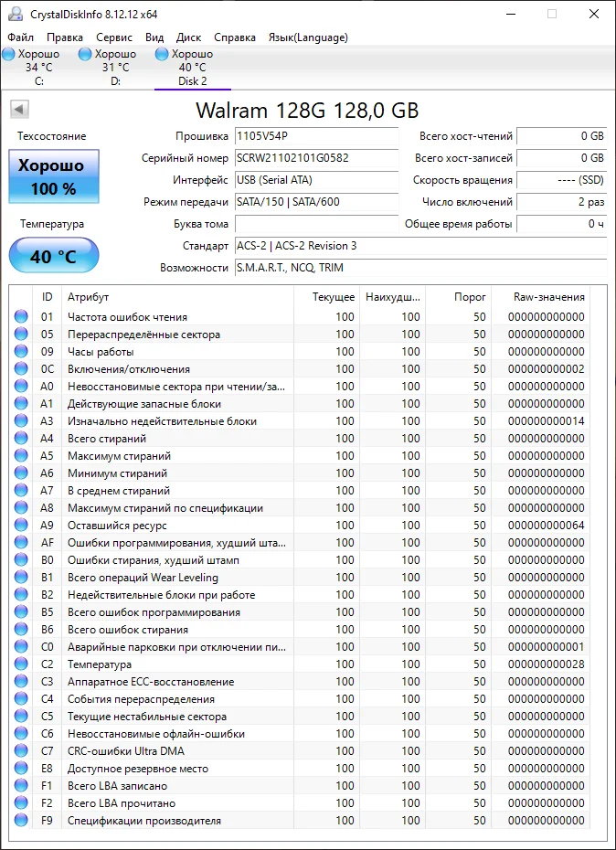The width and height of the screenshot is (616, 850).
Task: Click status icon for События перераспределения
Action: (x=21, y=699)
